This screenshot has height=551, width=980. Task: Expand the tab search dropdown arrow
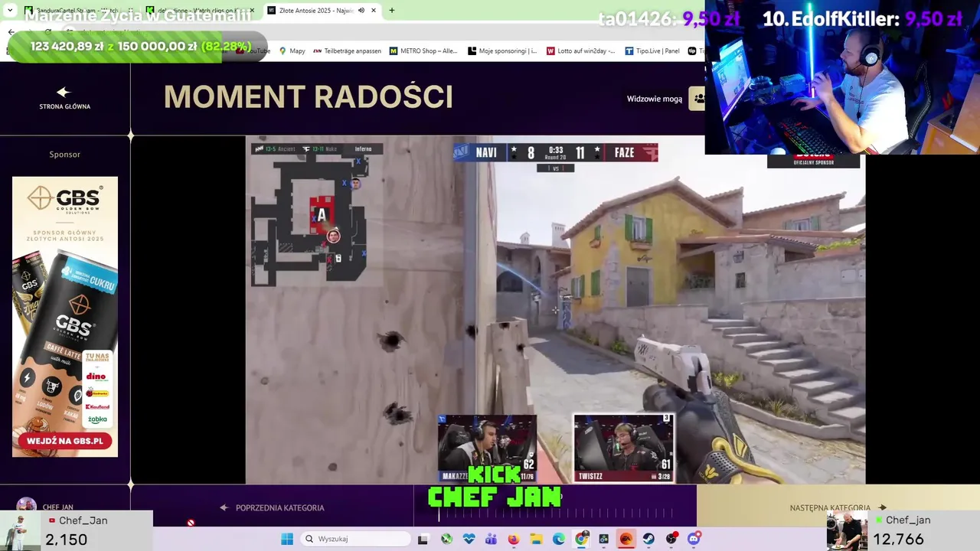[10, 11]
